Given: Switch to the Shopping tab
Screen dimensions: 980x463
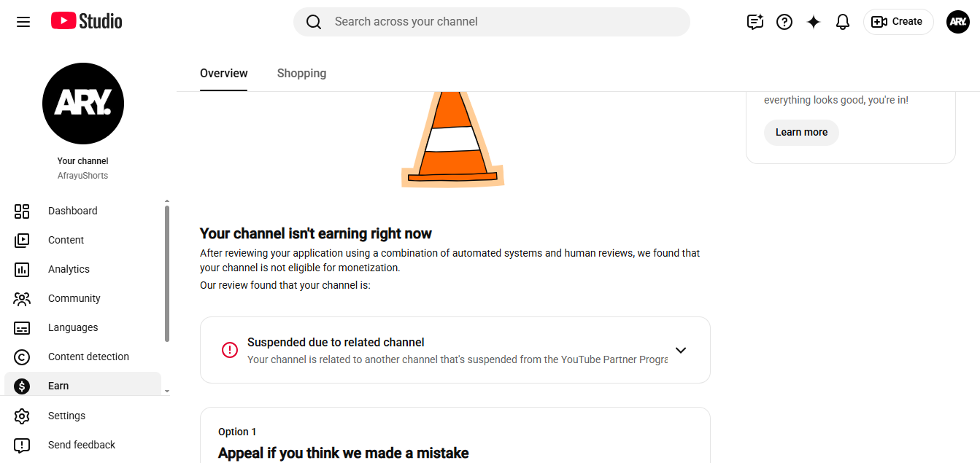Looking at the screenshot, I should click(301, 74).
